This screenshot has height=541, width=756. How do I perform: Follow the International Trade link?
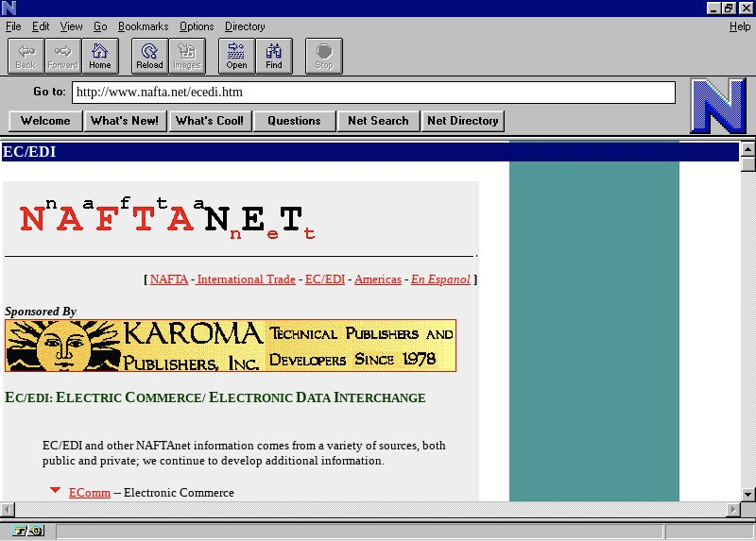[x=246, y=279]
